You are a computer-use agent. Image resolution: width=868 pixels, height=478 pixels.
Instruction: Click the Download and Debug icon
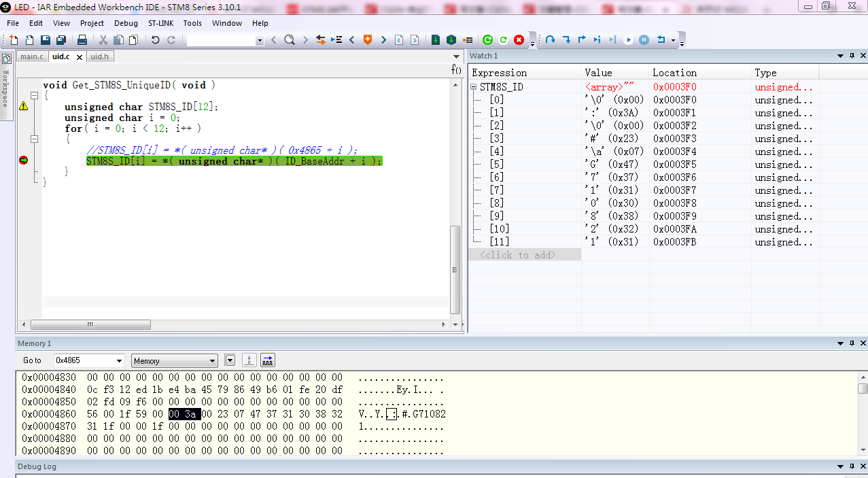click(x=436, y=40)
